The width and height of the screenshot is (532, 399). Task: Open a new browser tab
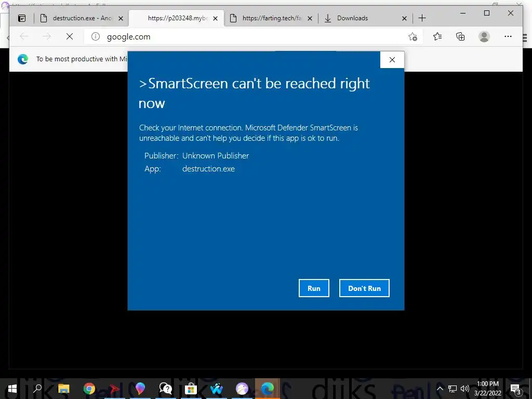(x=422, y=18)
